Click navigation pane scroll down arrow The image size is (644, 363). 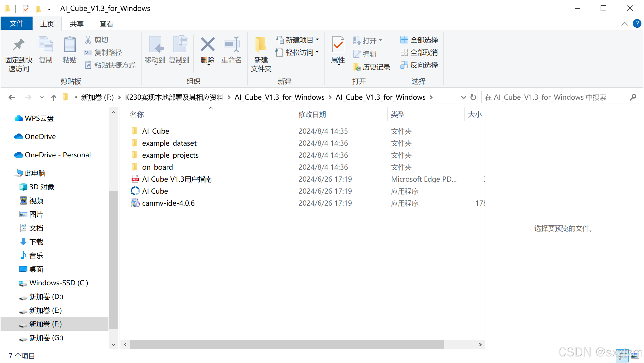pyautogui.click(x=113, y=344)
